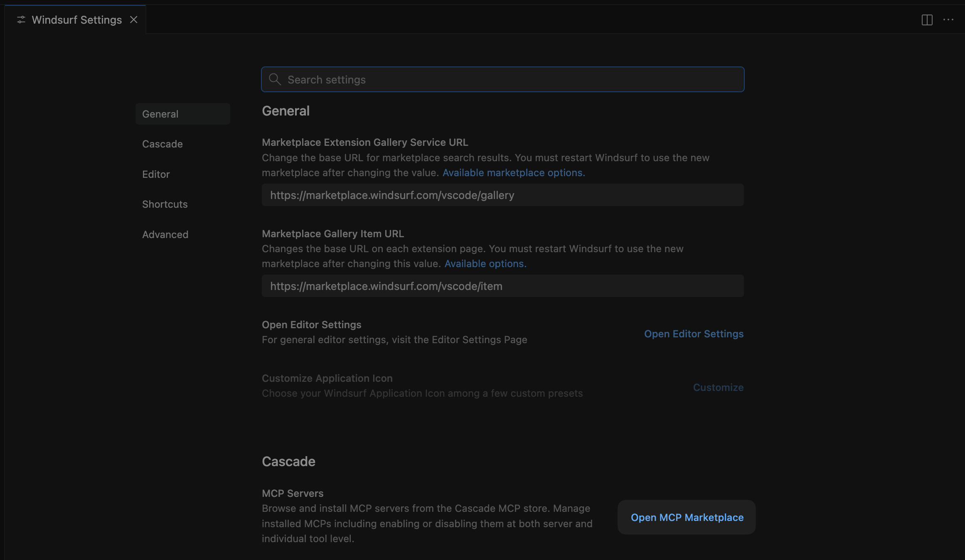Click the split editor icon
The height and width of the screenshot is (560, 965).
[x=927, y=20]
